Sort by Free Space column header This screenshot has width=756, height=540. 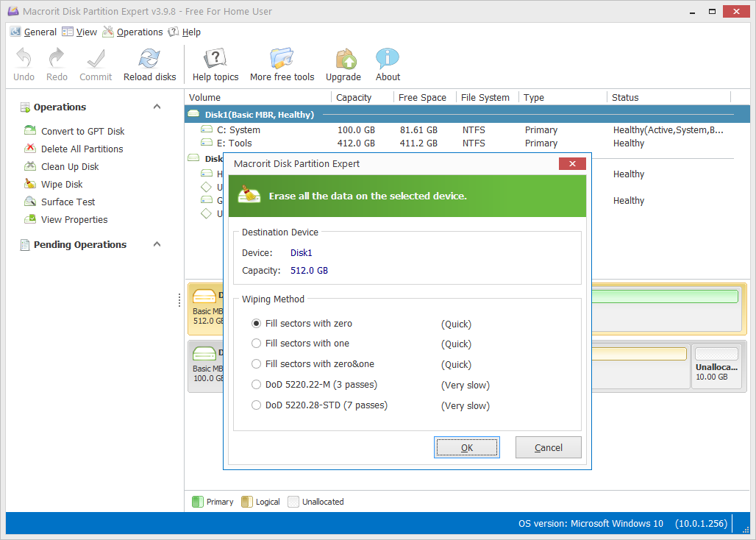pos(425,97)
